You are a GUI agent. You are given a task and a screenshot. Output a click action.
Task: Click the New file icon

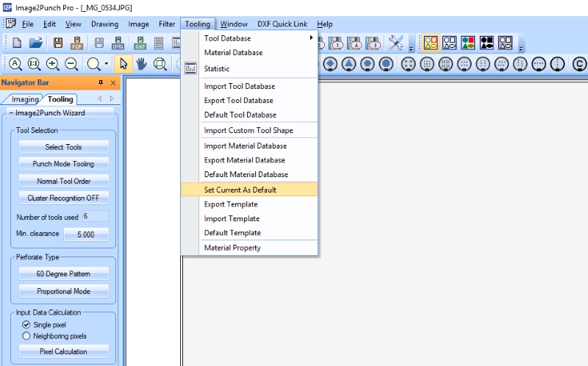click(16, 43)
